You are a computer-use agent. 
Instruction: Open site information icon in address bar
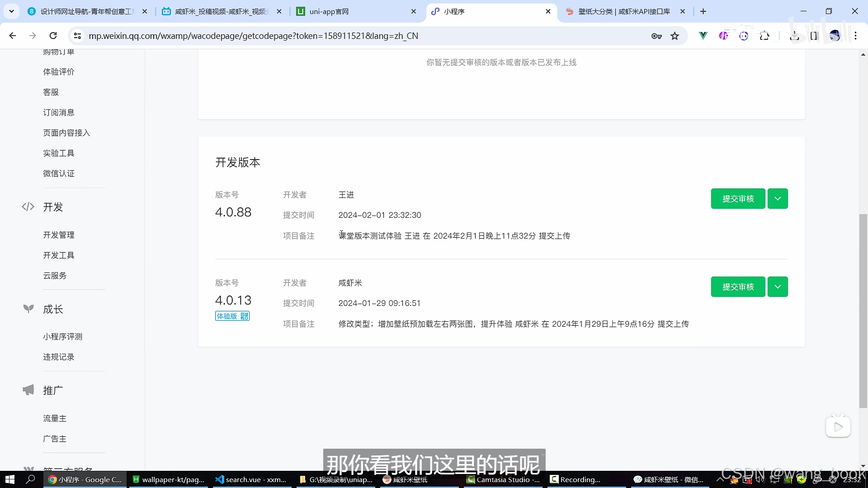(77, 36)
